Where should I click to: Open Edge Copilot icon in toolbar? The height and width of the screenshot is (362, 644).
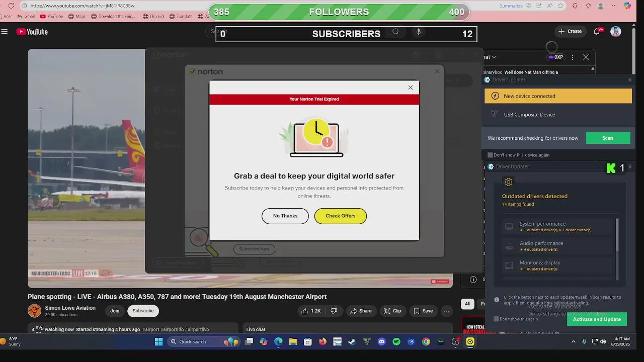pos(627,6)
